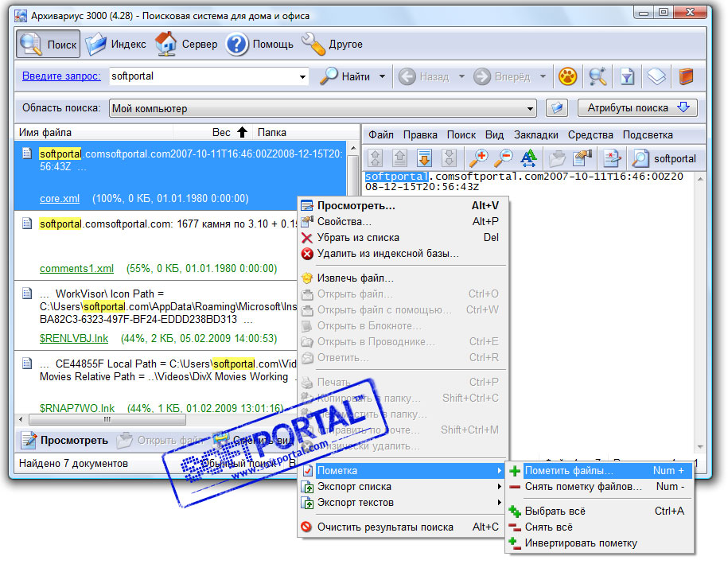Choose Выбрать всё in the submenu
This screenshot has height=564, width=728.
coord(599,511)
